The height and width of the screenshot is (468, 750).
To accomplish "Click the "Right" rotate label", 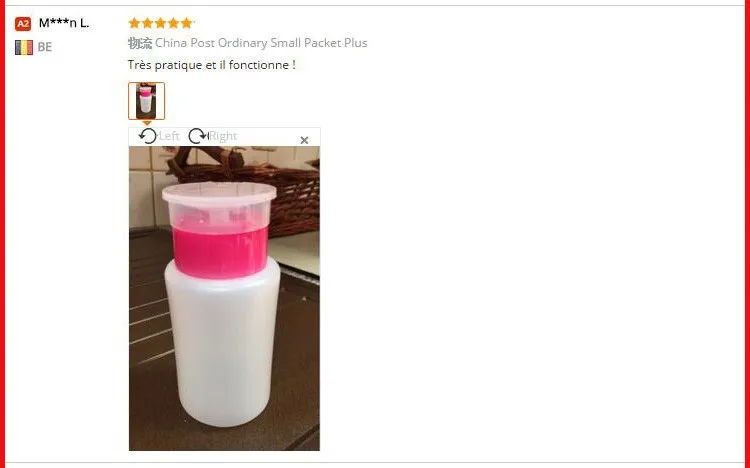I will (x=223, y=136).
